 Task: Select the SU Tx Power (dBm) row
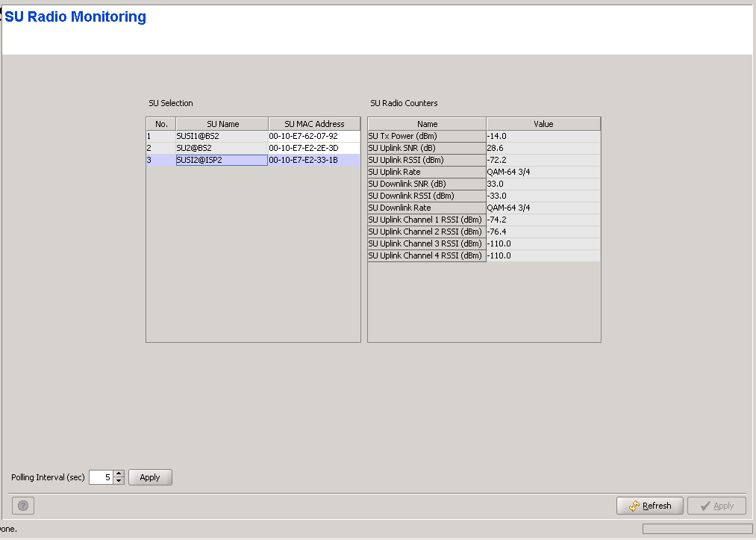[427, 137]
